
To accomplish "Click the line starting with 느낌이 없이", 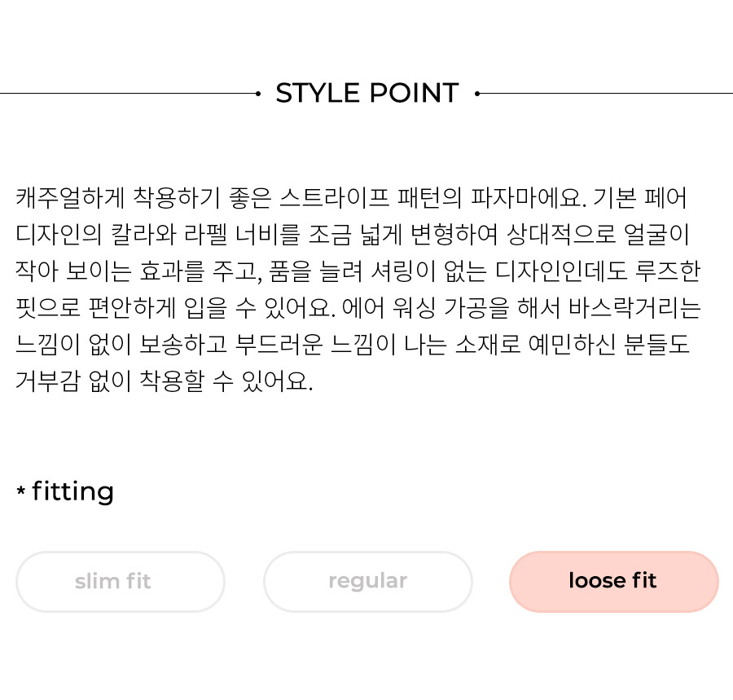I will [x=353, y=345].
